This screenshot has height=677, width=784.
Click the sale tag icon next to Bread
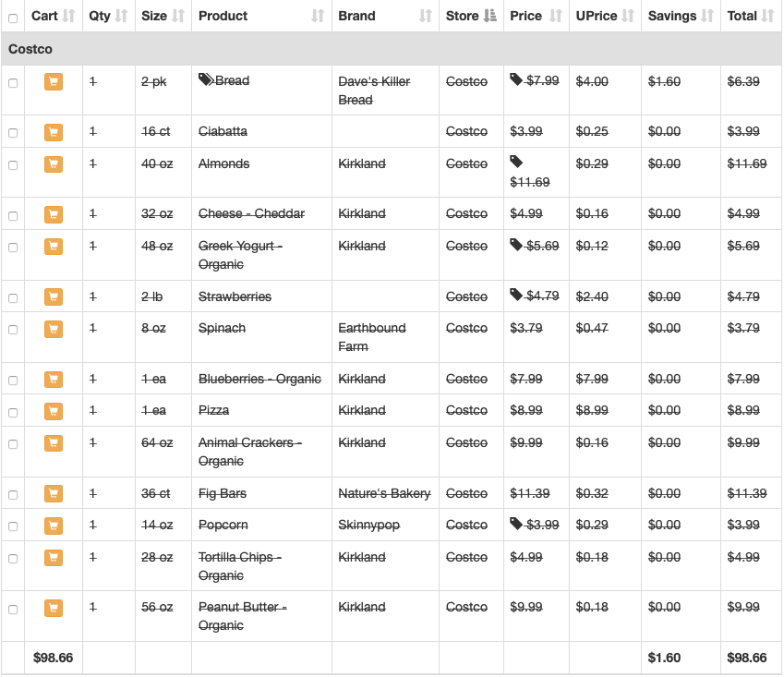[x=206, y=79]
